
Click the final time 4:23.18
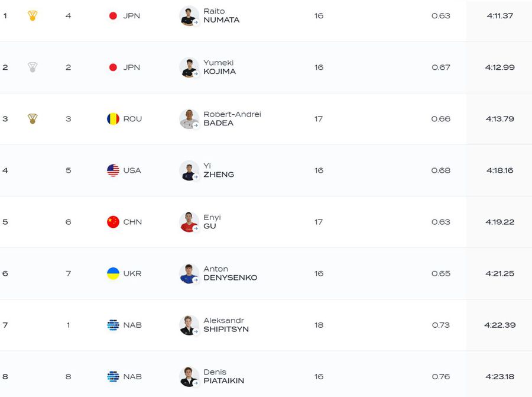(x=499, y=376)
